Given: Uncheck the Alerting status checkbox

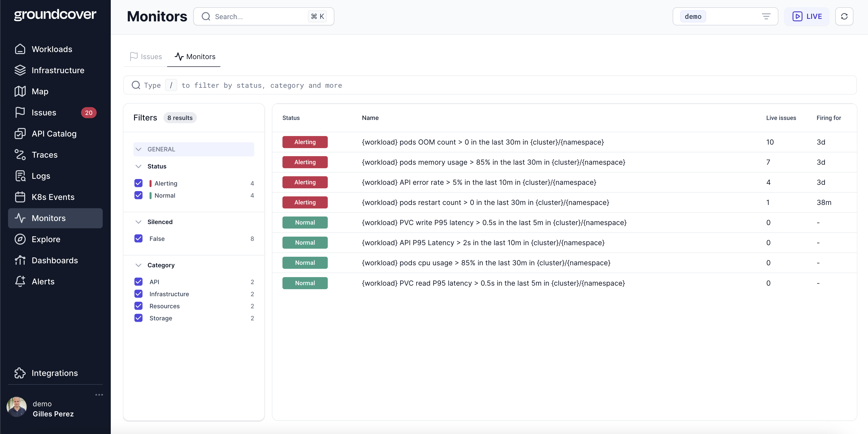Looking at the screenshot, I should 138,183.
